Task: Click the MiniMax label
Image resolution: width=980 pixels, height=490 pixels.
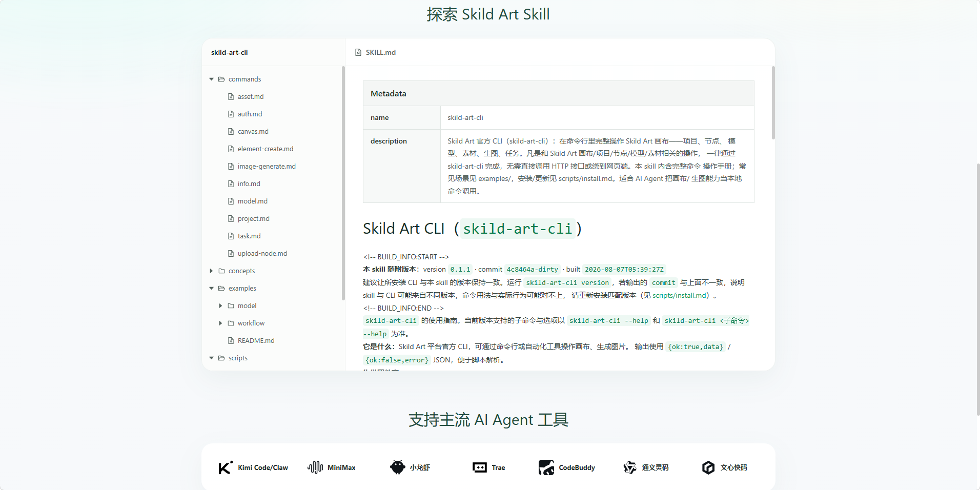Action: (341, 467)
